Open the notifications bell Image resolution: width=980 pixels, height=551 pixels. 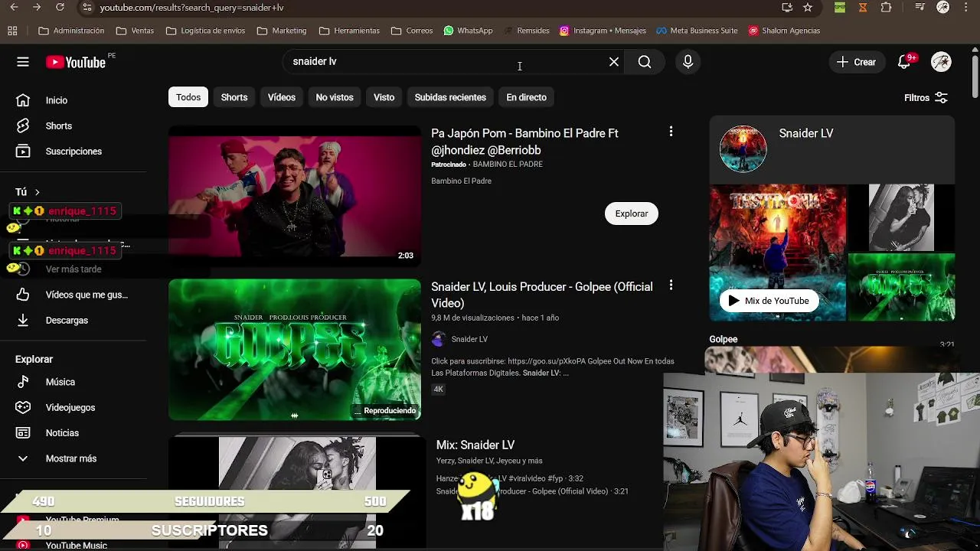(904, 62)
